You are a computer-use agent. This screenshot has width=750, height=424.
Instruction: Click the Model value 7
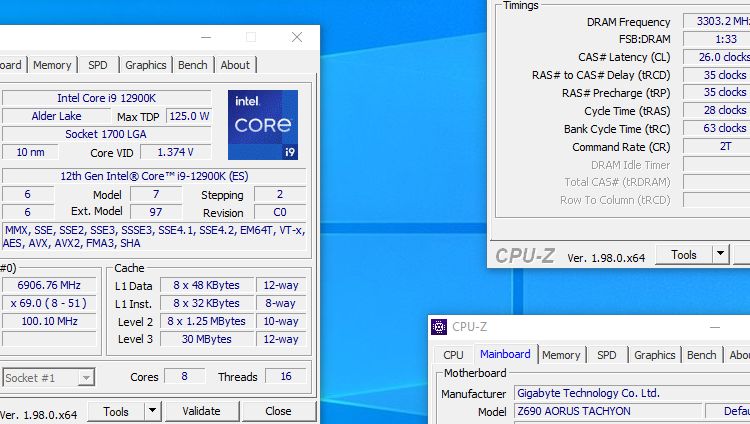[156, 194]
